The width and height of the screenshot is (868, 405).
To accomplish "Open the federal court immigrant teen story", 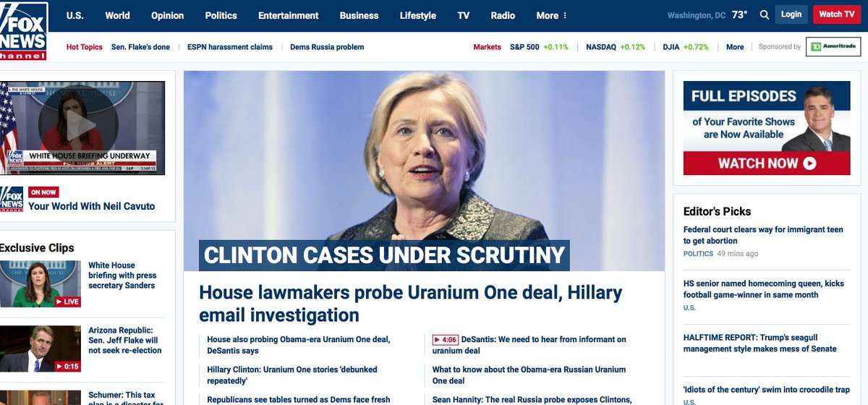I will [763, 235].
